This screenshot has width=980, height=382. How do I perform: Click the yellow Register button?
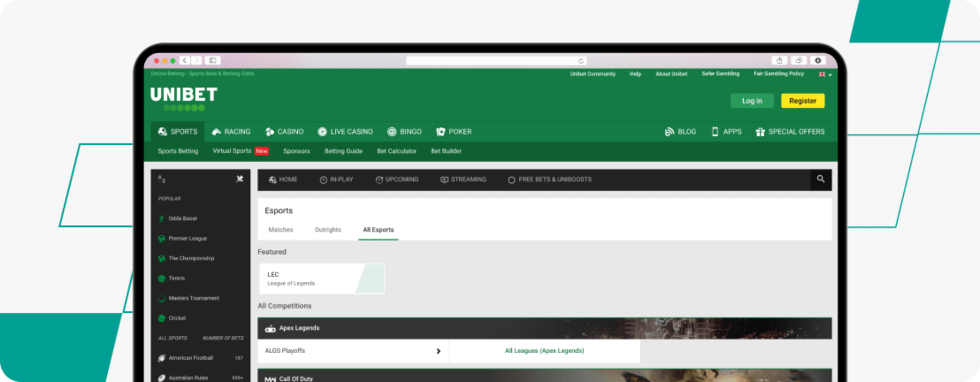(803, 101)
